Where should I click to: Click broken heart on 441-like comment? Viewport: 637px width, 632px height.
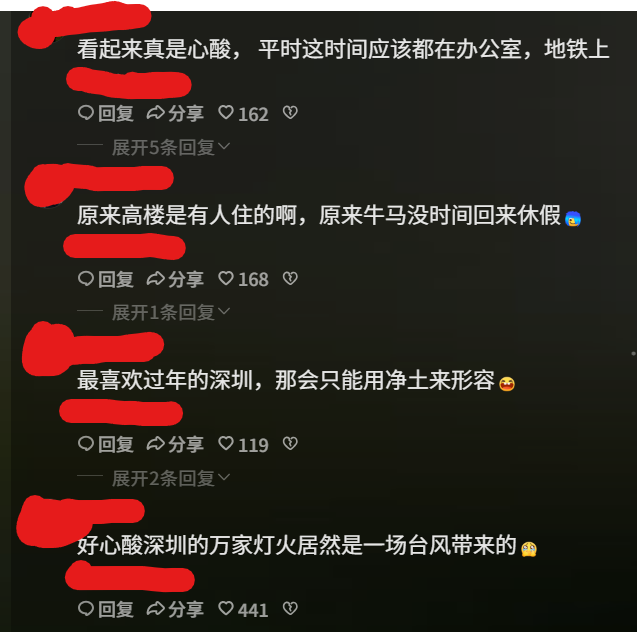pos(290,608)
